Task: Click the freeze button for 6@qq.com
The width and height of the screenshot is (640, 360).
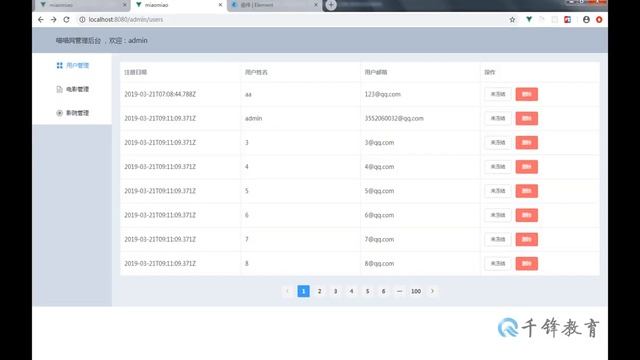Action: tap(498, 215)
